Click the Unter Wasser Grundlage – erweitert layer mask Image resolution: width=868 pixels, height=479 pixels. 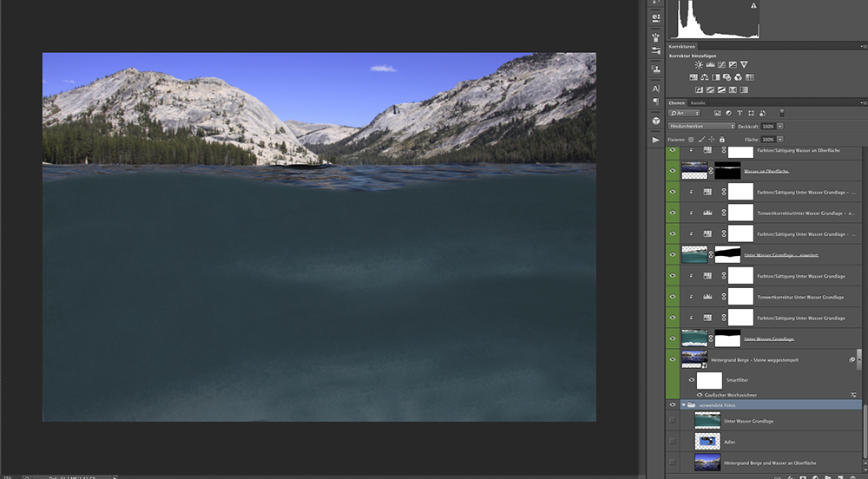tap(727, 255)
